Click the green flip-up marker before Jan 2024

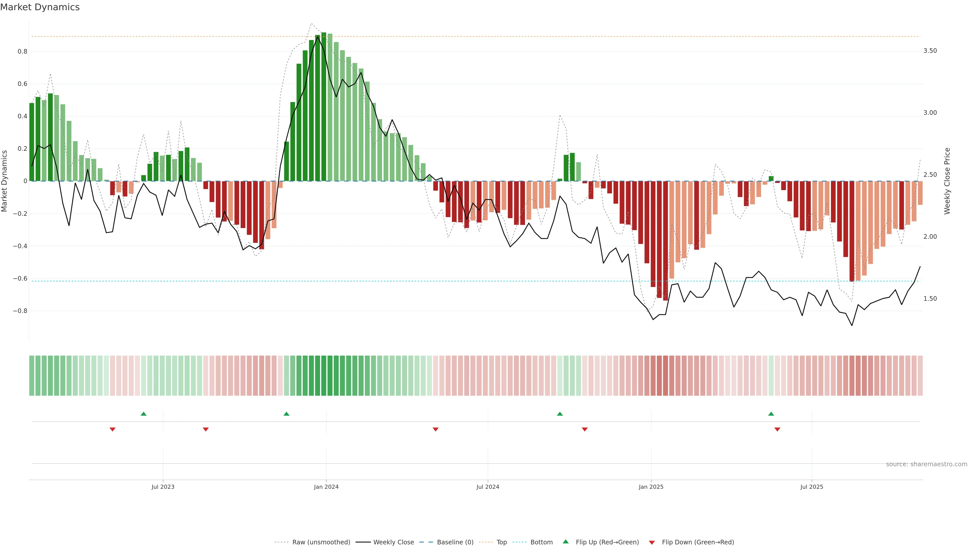coord(286,414)
